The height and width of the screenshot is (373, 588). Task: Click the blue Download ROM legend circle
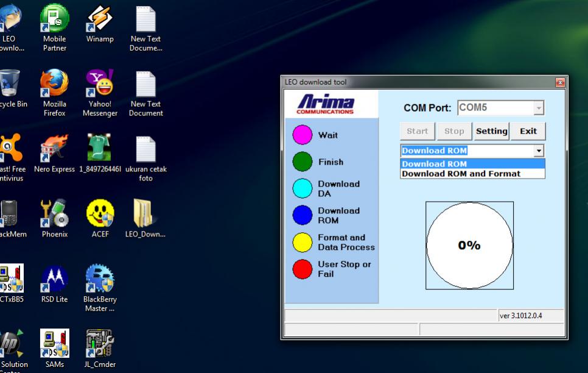pos(303,215)
